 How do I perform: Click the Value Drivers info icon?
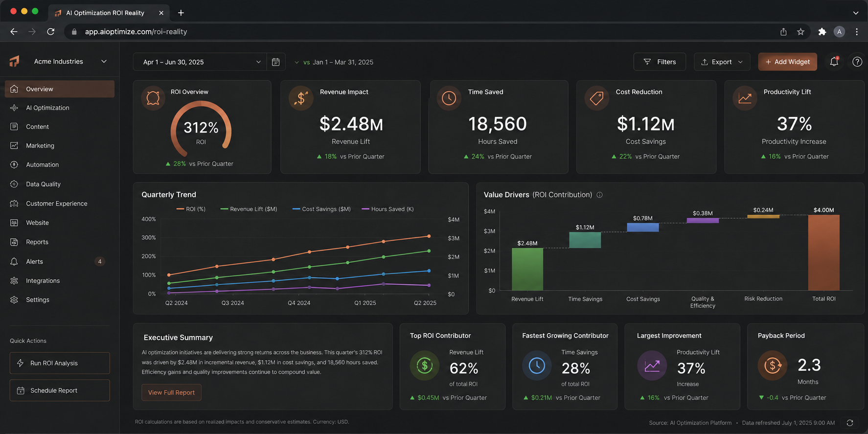click(599, 195)
